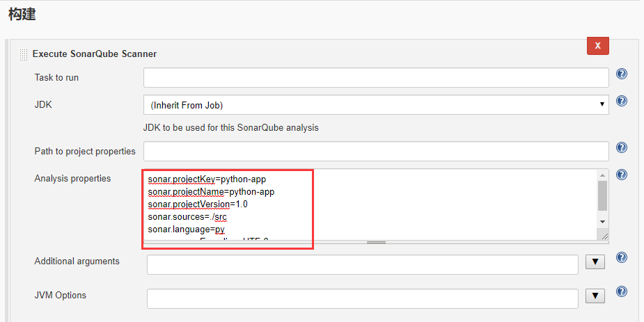644x322 pixels.
Task: Expand the Additional arguments field
Action: pyautogui.click(x=595, y=262)
